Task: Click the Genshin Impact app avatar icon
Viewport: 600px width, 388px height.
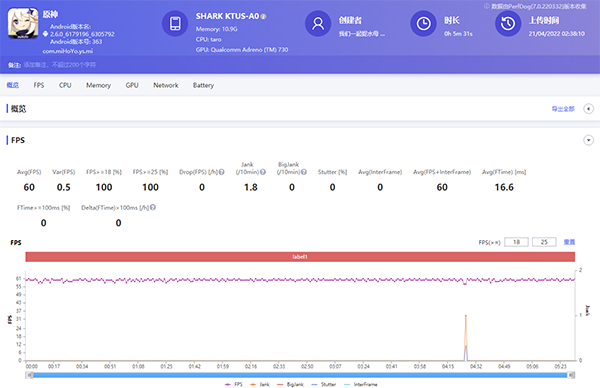Action: click(x=23, y=23)
